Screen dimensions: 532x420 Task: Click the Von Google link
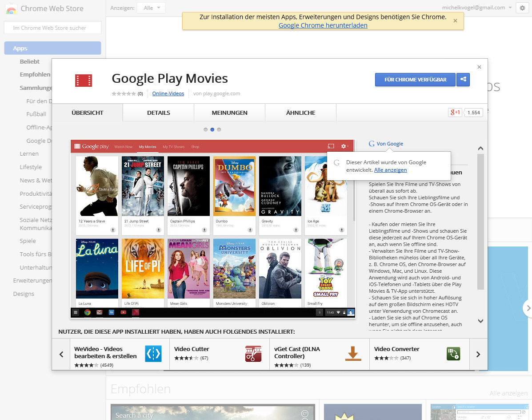[390, 144]
